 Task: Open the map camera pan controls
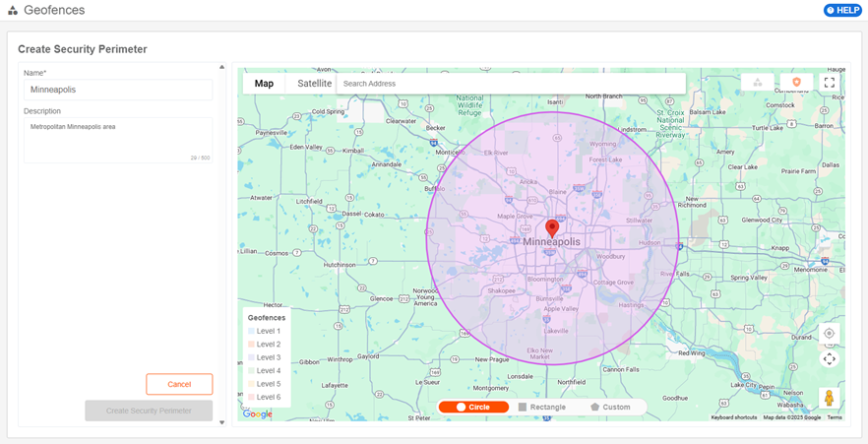829,358
